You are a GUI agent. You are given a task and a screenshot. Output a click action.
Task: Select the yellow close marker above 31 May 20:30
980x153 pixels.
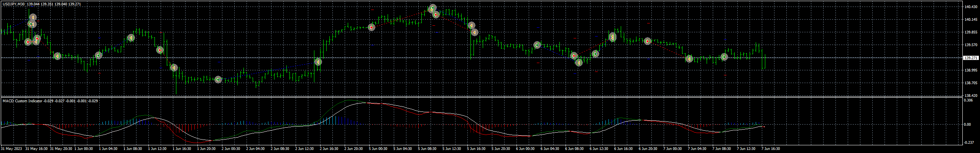pyautogui.click(x=57, y=56)
